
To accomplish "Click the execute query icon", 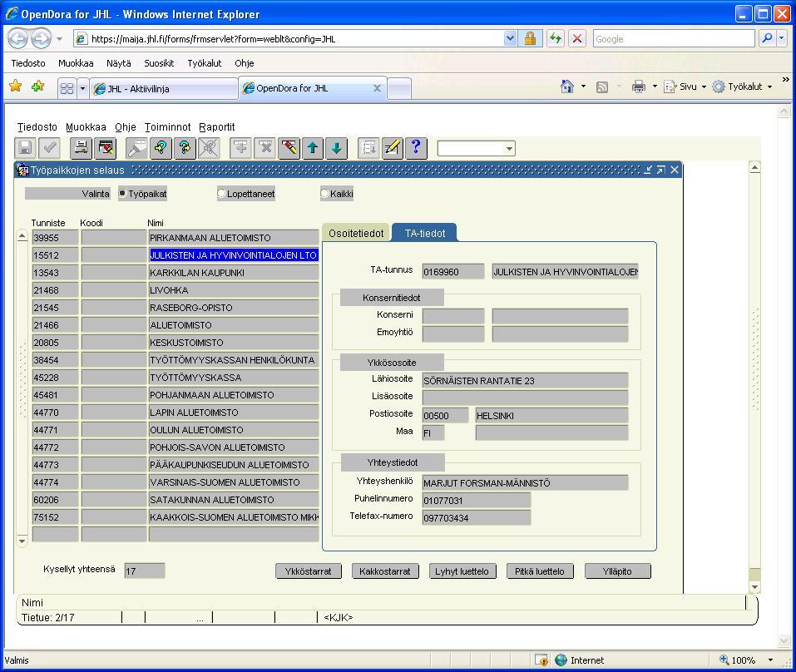I will pos(185,148).
